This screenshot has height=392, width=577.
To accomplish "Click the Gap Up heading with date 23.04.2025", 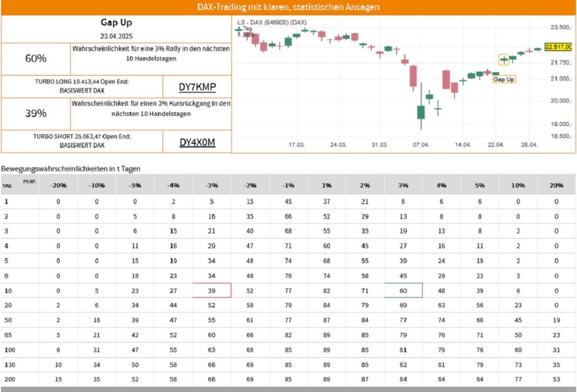I will pyautogui.click(x=116, y=29).
